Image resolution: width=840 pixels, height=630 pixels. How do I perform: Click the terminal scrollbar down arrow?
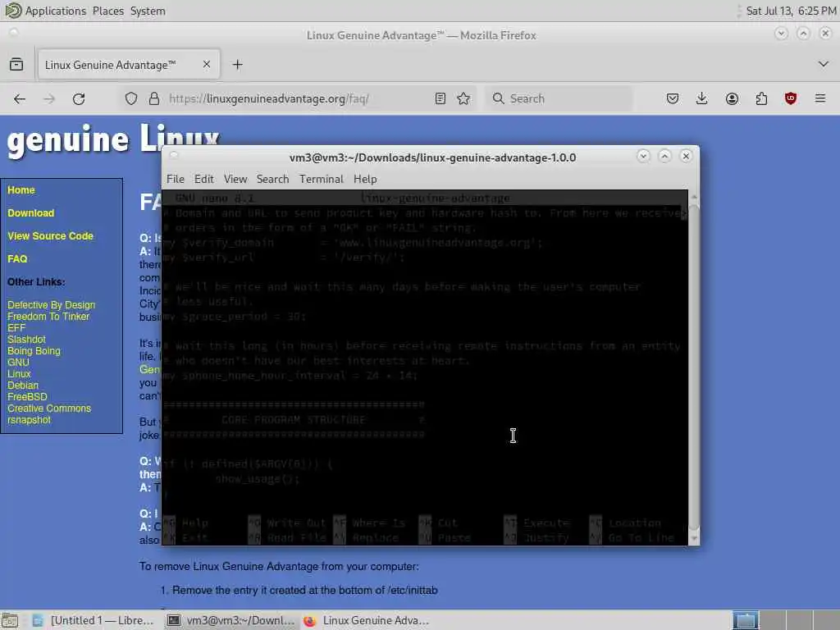694,538
